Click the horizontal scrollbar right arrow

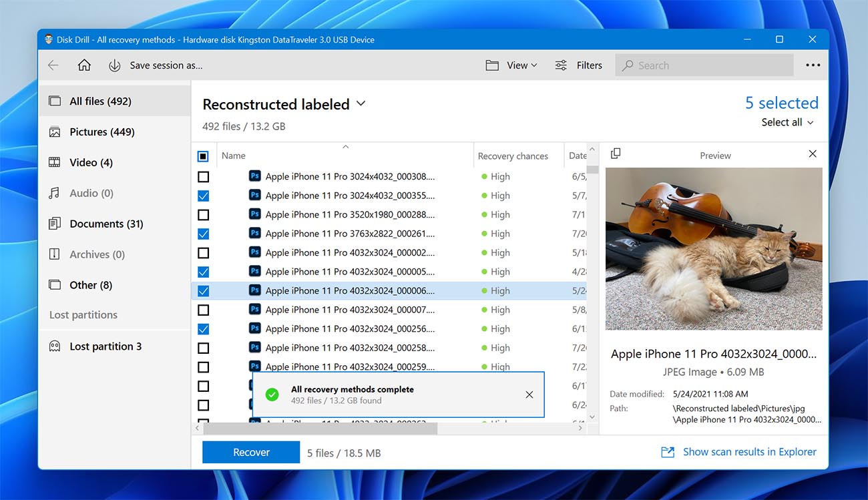(580, 429)
